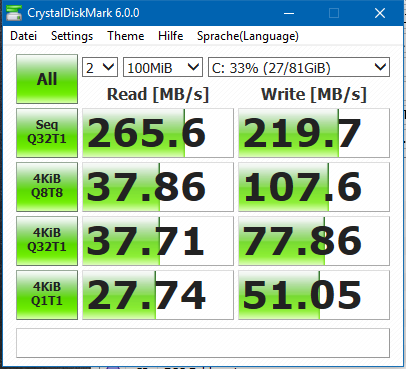
Task: Click the 4KiB Q32T1 write value 77.86
Action: (314, 241)
